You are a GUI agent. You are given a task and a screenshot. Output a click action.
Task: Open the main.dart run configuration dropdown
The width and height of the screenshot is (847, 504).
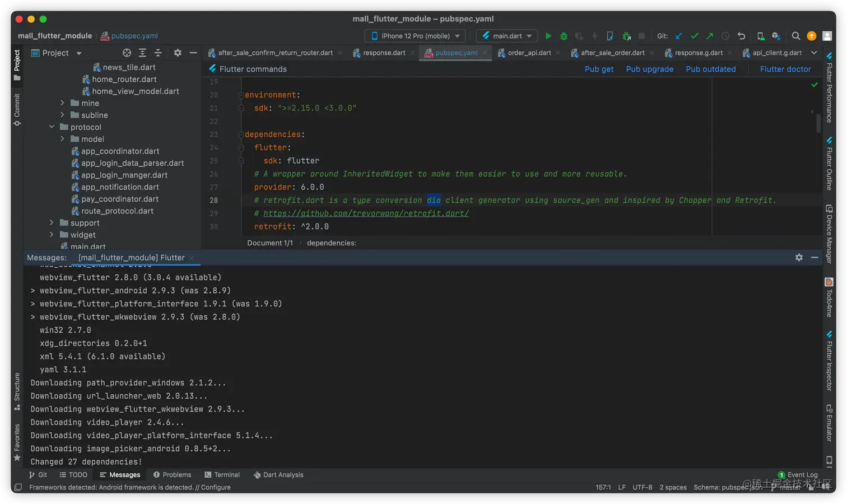[506, 36]
